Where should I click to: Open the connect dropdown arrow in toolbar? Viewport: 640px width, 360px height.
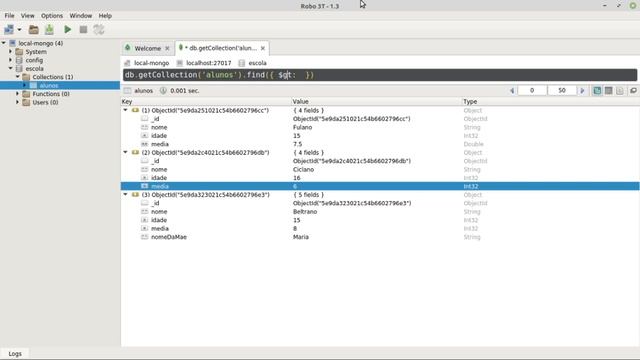pyautogui.click(x=19, y=30)
